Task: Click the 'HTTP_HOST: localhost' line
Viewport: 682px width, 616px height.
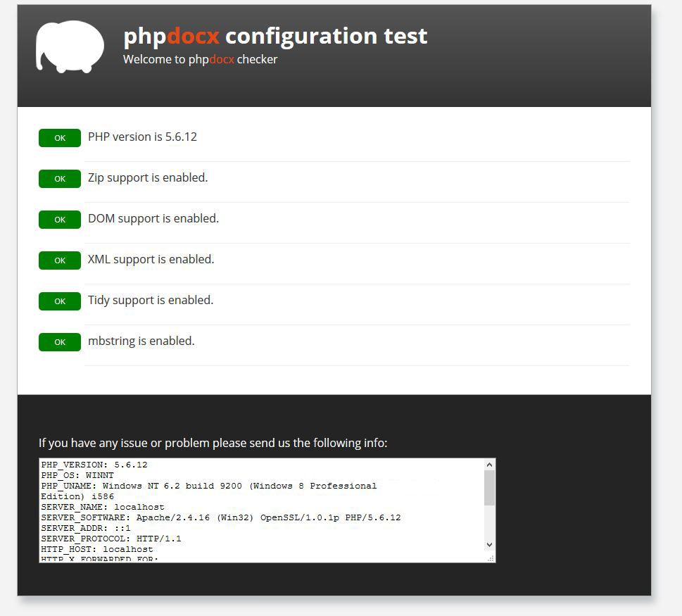Action: 97,549
